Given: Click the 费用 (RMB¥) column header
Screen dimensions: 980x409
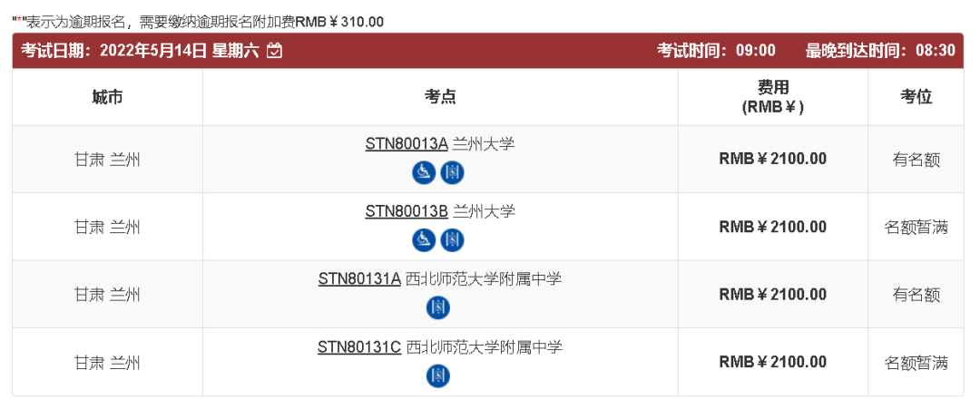Looking at the screenshot, I should 772,97.
